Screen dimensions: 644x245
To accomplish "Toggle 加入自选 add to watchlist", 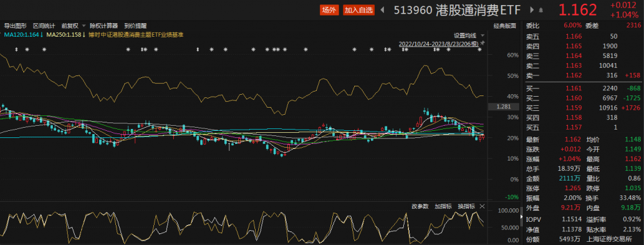I will [359, 10].
